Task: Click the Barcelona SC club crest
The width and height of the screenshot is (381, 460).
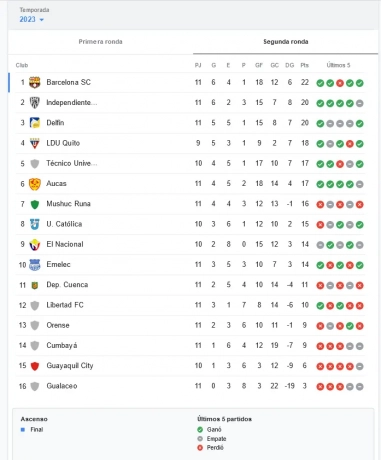Action: (35, 82)
